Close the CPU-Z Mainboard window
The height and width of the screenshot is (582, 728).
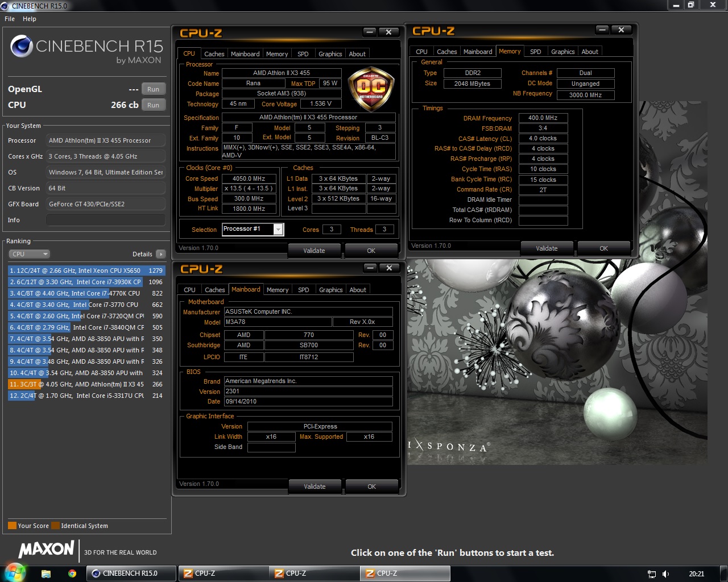389,268
